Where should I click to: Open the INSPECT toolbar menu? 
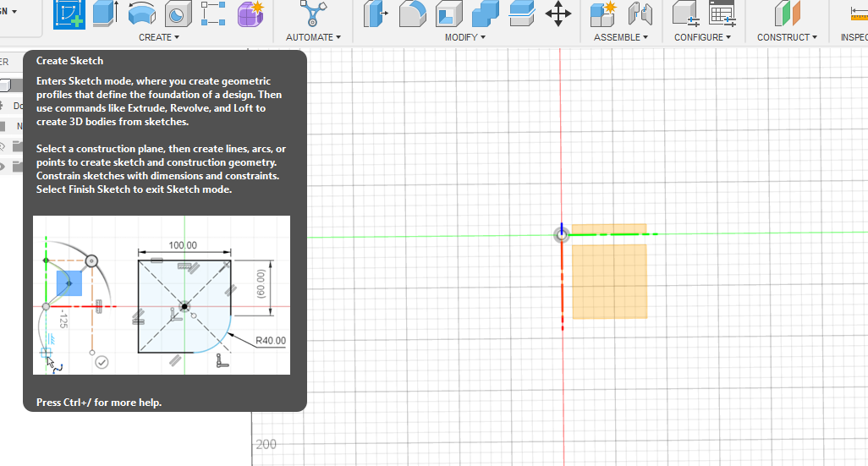854,37
